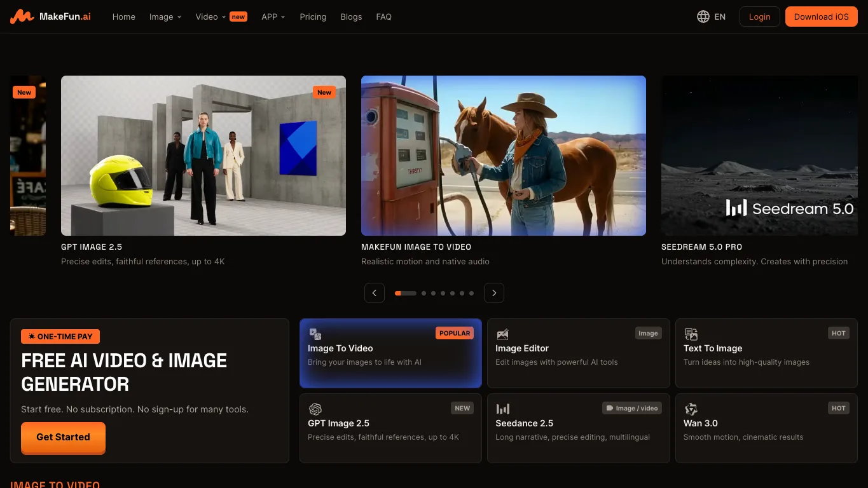Select the last carousel pagination dot
868x488 pixels.
point(471,294)
